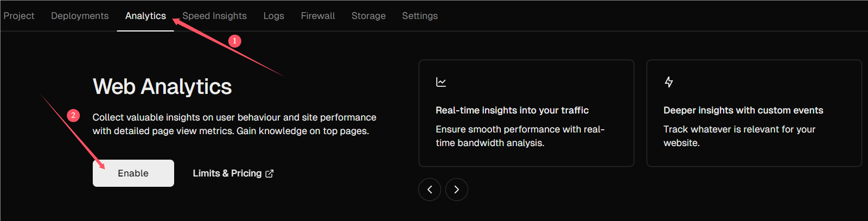Select the Analytics tab
This screenshot has height=221, width=868.
pyautogui.click(x=145, y=16)
